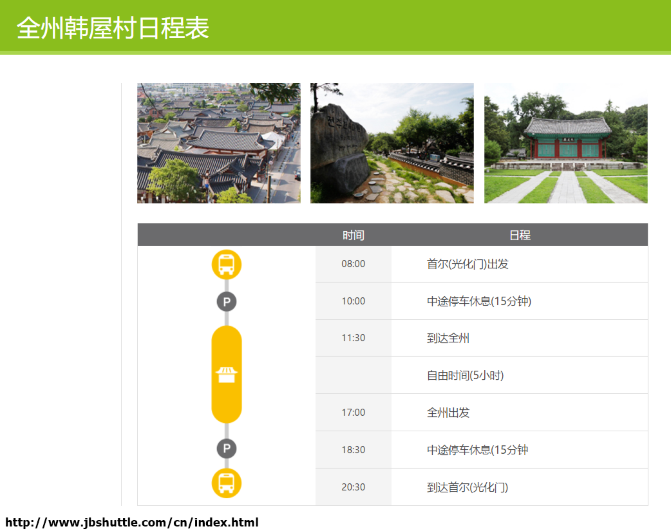The image size is (671, 531).
Task: Click the lower gray parking P icon
Action: (x=227, y=449)
